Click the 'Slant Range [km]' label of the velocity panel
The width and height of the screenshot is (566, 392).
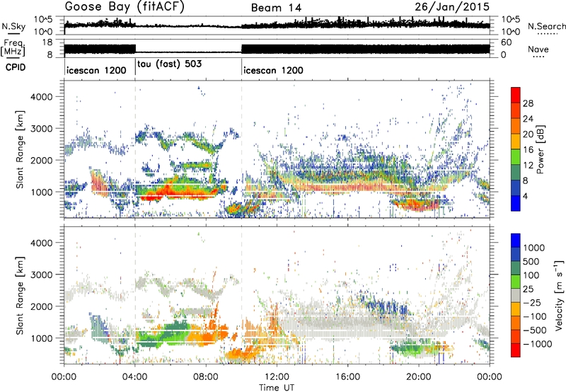(20, 295)
